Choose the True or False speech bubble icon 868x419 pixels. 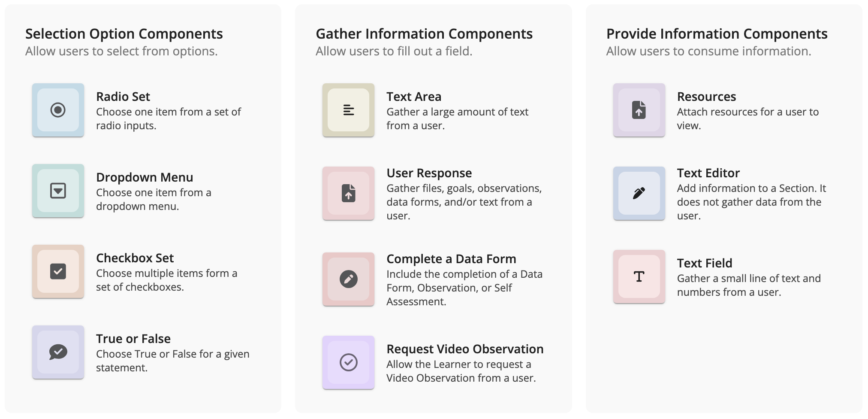58,352
